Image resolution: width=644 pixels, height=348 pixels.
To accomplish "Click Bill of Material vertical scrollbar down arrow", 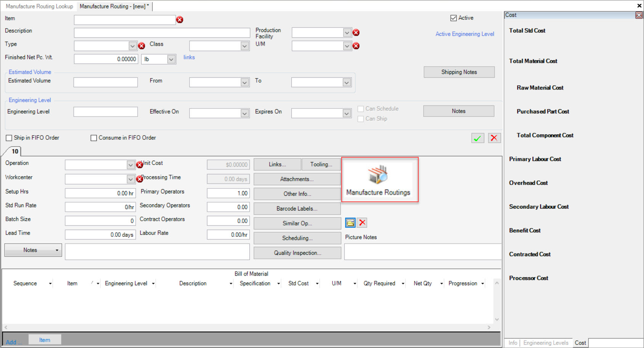I will (x=496, y=319).
